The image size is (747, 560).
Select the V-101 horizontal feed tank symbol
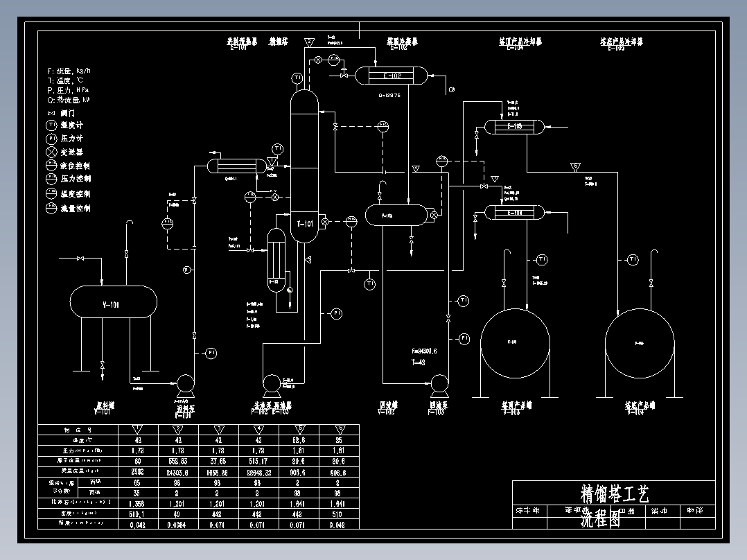pyautogui.click(x=114, y=301)
